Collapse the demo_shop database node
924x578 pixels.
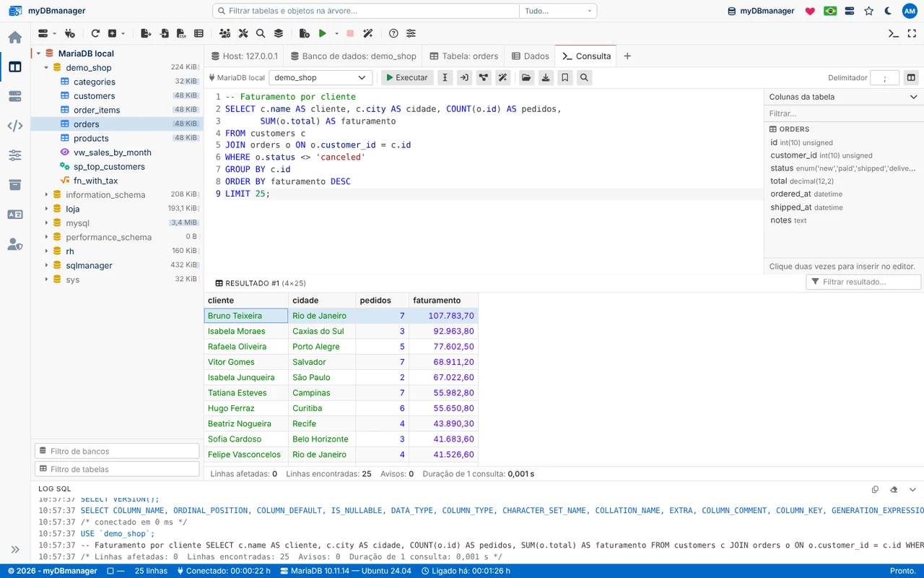(47, 67)
